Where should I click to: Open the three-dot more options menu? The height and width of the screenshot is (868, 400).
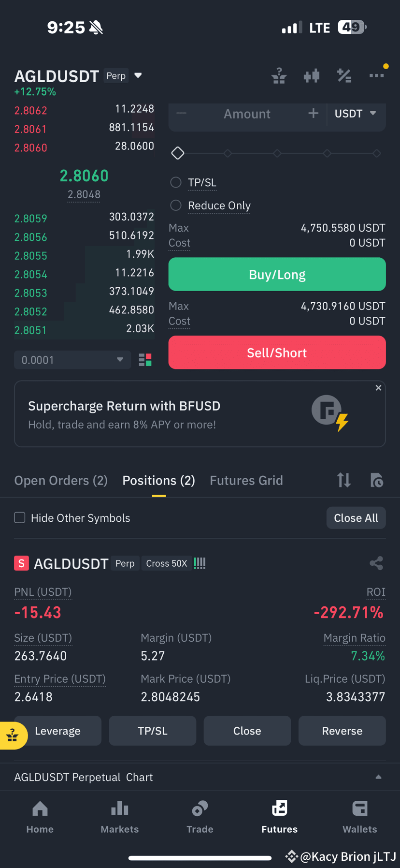point(377,75)
